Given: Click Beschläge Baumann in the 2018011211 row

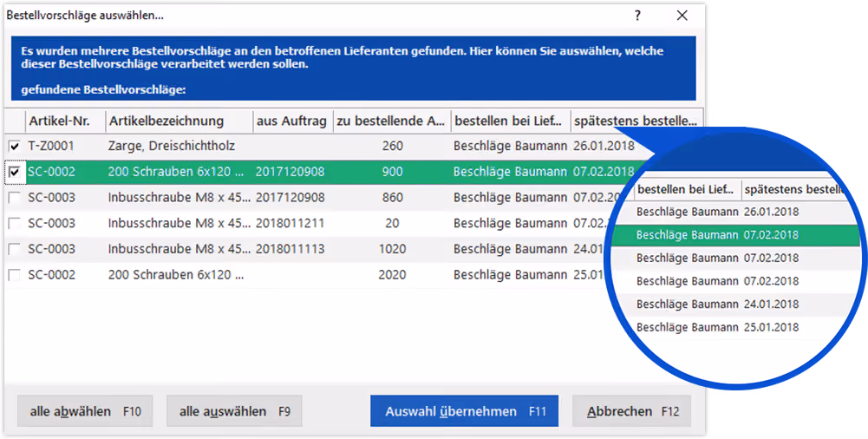Looking at the screenshot, I should click(511, 223).
